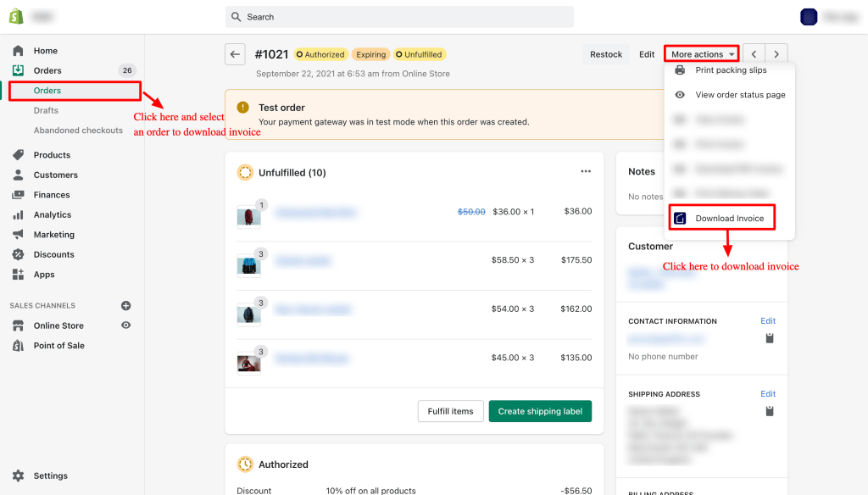Image resolution: width=868 pixels, height=495 pixels.
Task: Open product thumbnail in the $175.50 row
Action: [248, 265]
